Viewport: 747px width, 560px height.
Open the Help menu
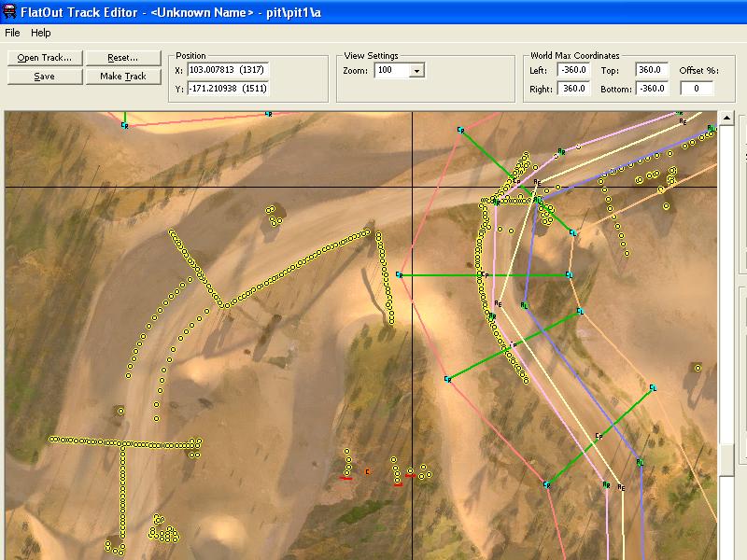coord(40,33)
